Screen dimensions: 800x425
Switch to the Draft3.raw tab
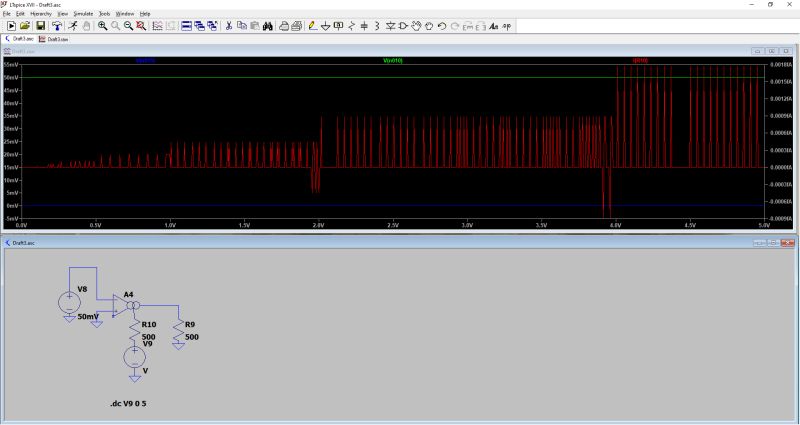54,39
